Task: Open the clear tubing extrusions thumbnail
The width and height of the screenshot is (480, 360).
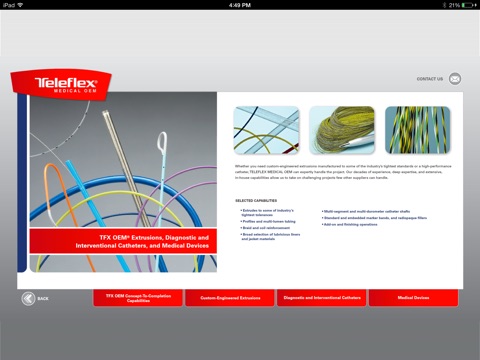Action: point(266,130)
